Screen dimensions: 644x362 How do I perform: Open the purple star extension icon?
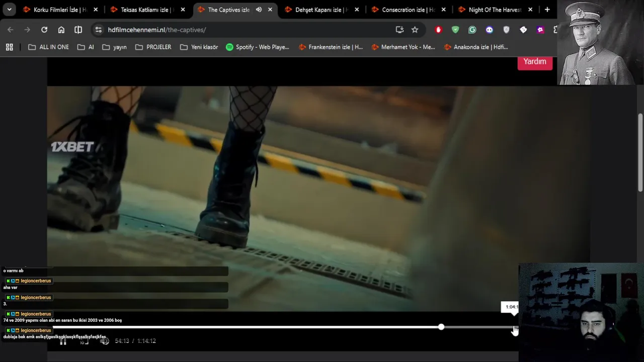tap(540, 30)
